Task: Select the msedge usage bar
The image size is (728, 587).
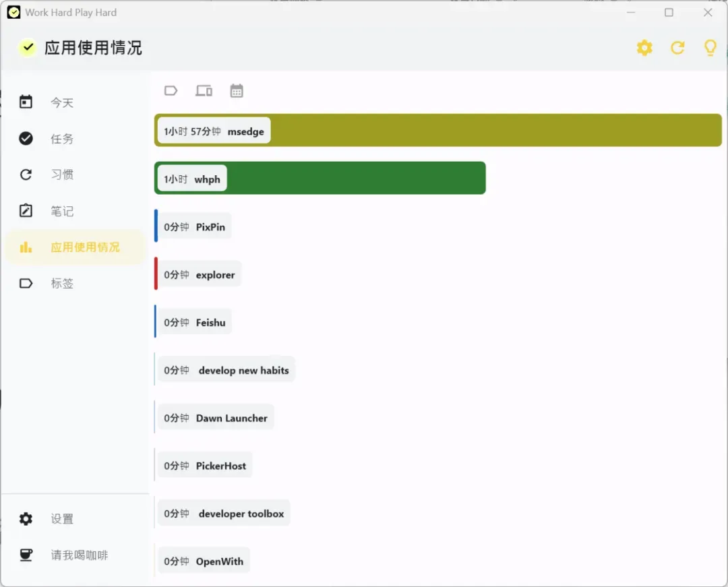Action: pyautogui.click(x=438, y=130)
